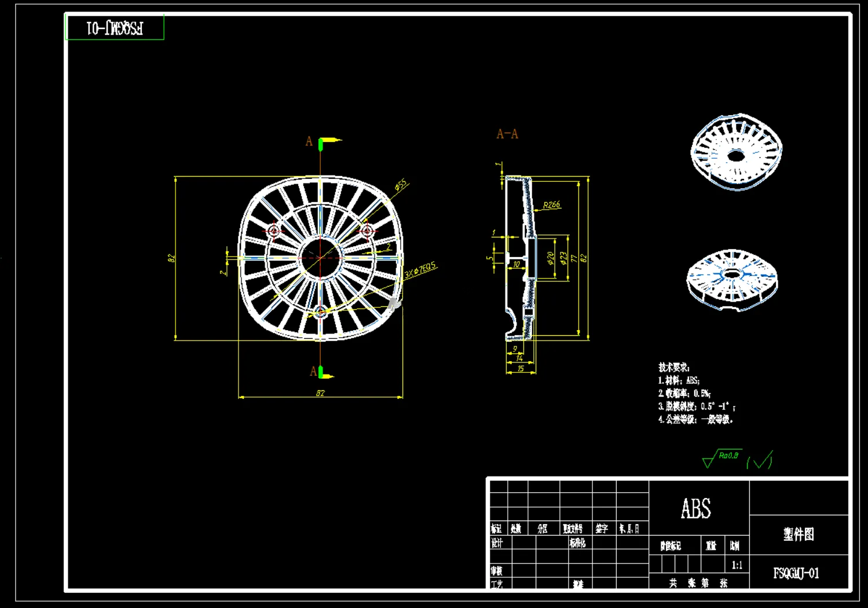The image size is (868, 608).
Task: Click the '标记' title block cell
Action: coord(496,529)
